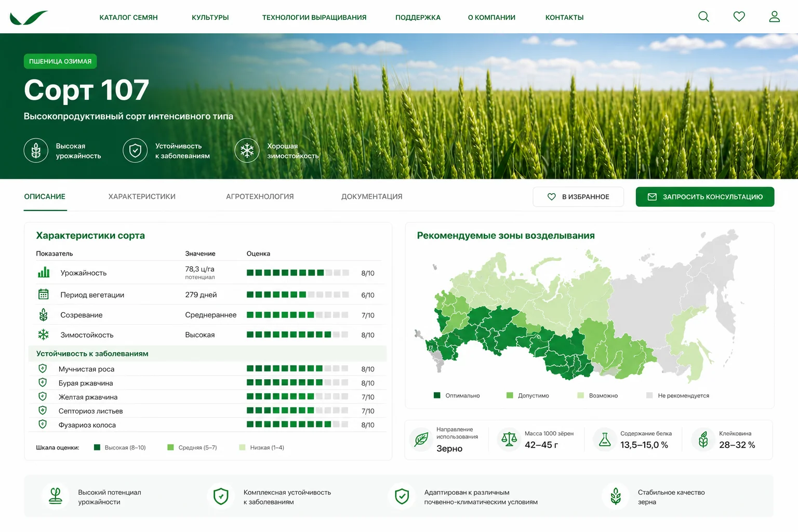This screenshot has width=798, height=532.
Task: Open Каталог семян menu item
Action: tap(128, 17)
